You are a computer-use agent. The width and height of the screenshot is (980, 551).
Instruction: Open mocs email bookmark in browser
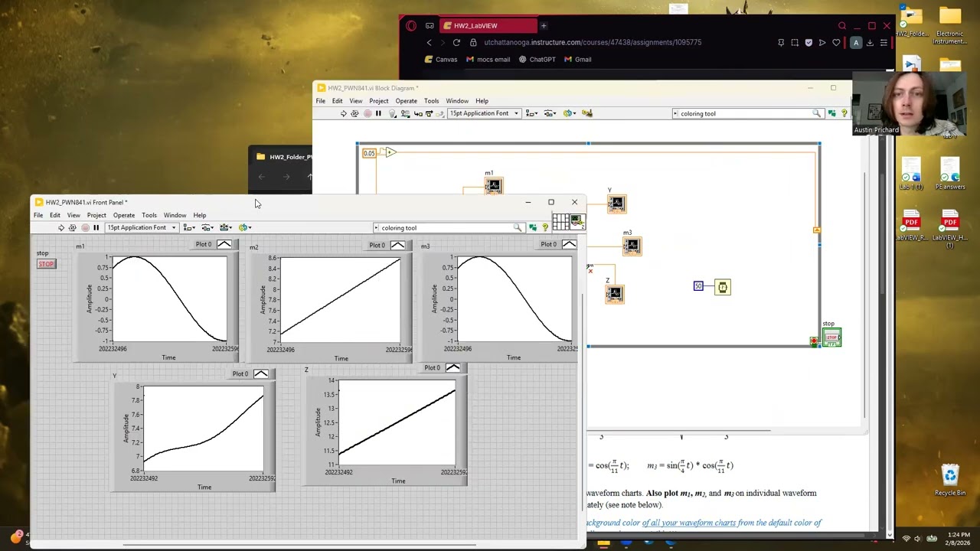tap(488, 60)
